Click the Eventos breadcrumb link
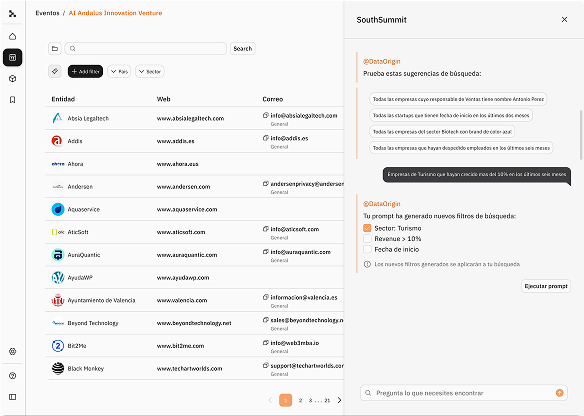584x416 pixels. [x=47, y=13]
